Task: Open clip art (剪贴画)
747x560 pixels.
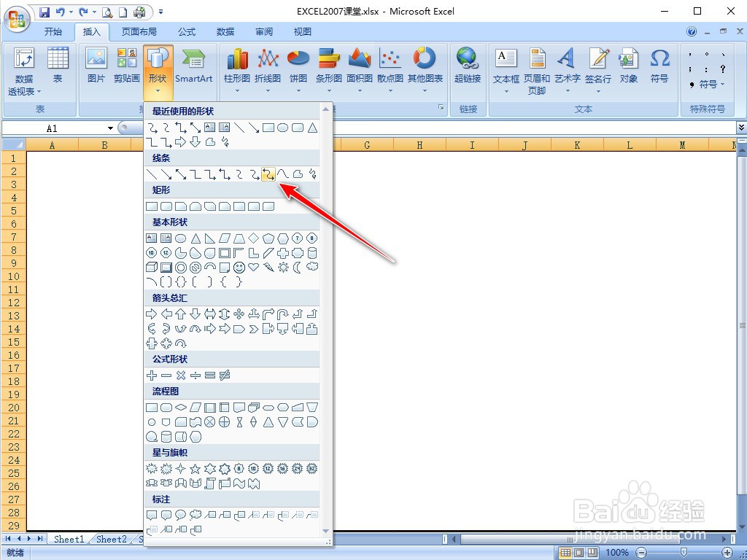Action: pos(126,66)
